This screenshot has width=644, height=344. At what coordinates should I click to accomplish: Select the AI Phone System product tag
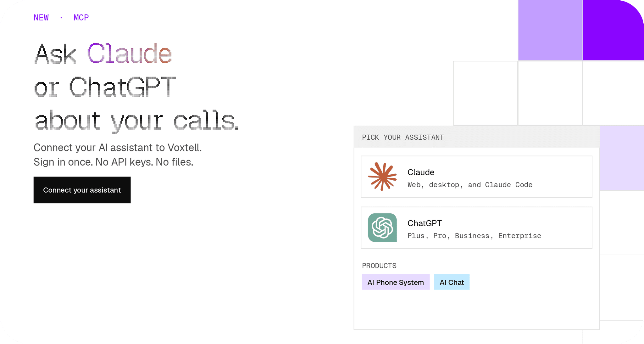[x=396, y=282]
